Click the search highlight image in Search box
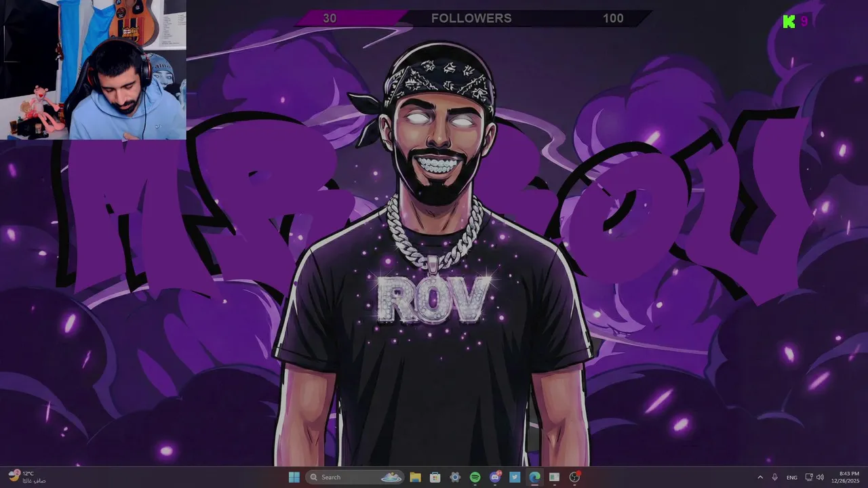The height and width of the screenshot is (488, 868). [x=391, y=477]
